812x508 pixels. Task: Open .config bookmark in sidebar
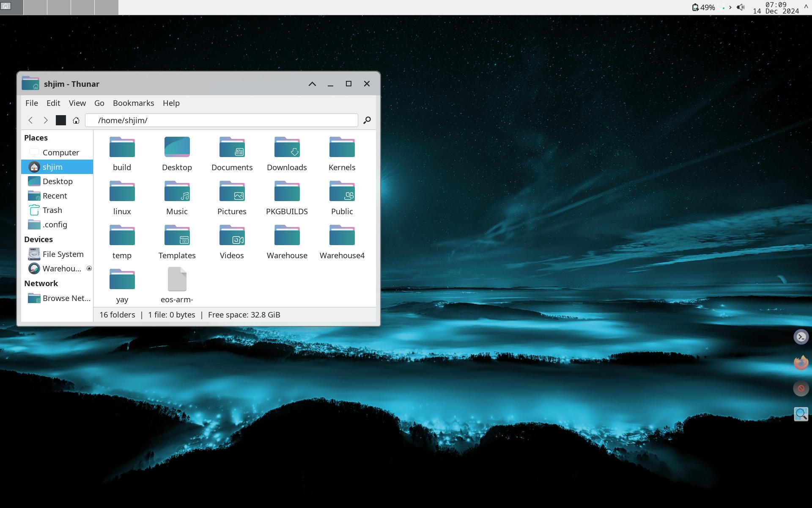57,224
